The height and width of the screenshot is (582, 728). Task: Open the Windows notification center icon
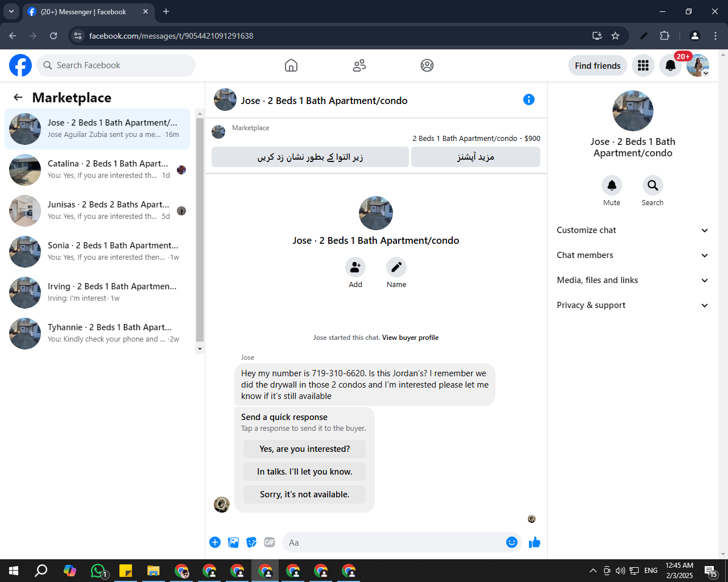(x=710, y=571)
